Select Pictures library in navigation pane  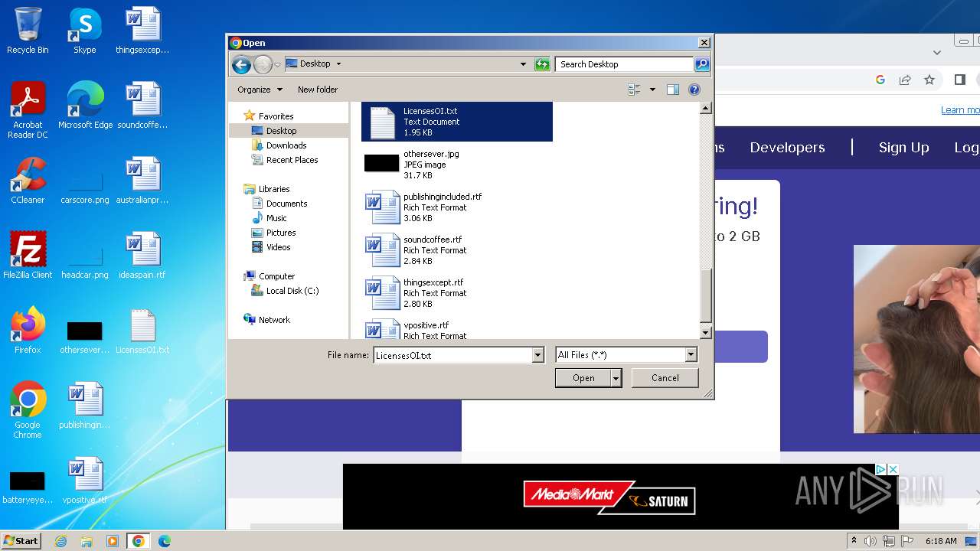pos(281,233)
